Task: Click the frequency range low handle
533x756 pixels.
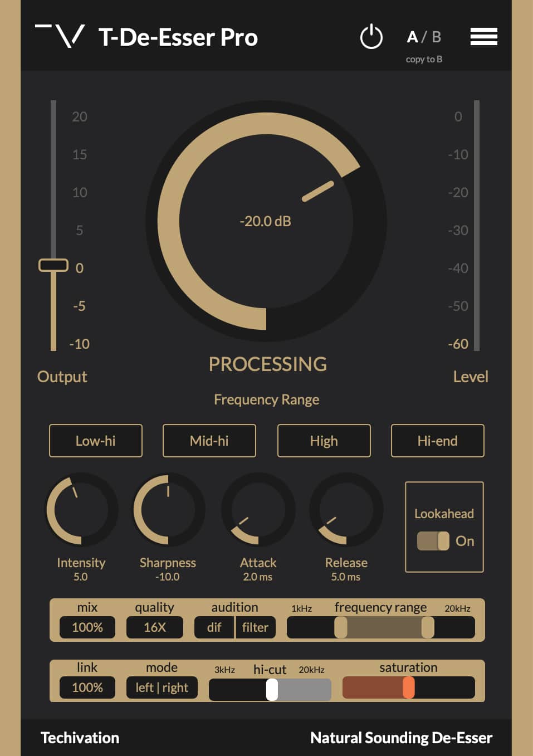Action: pyautogui.click(x=341, y=627)
